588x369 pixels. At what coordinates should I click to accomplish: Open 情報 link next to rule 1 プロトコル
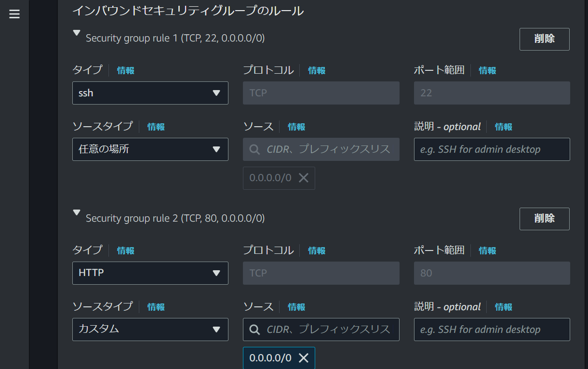point(317,70)
